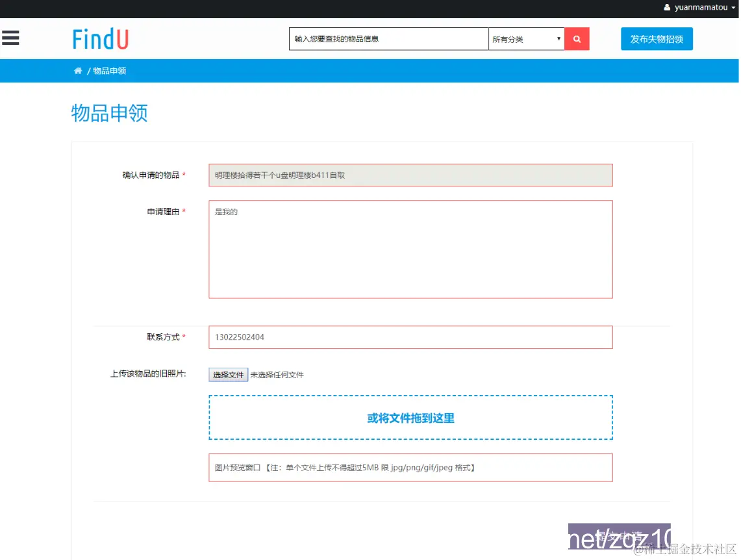
Task: Click the 申请理由 label
Action: (x=163, y=212)
